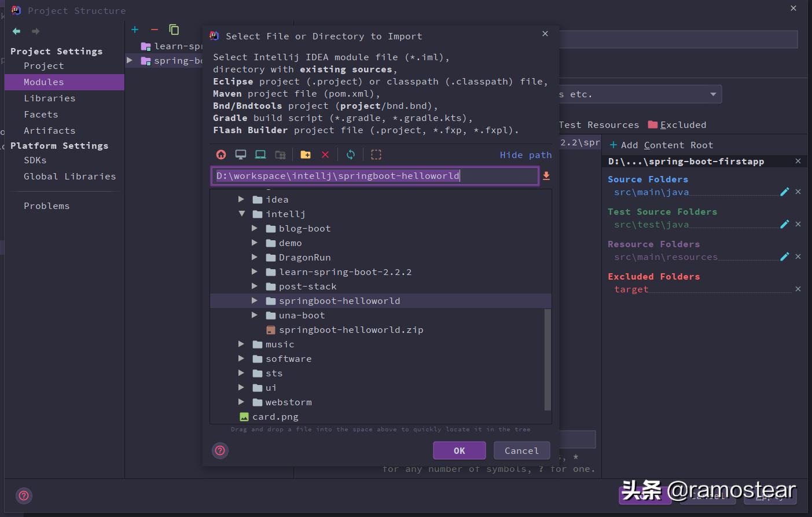Click Add Content Root
The height and width of the screenshot is (517, 812).
pos(662,145)
